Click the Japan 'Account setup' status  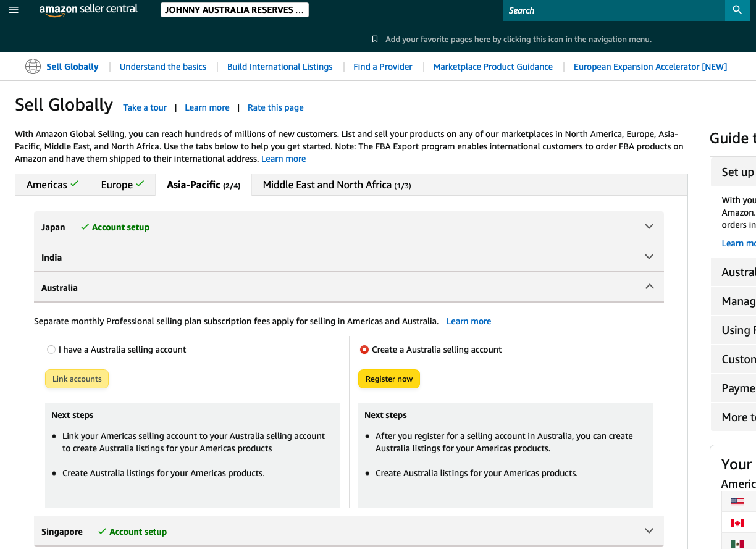click(x=115, y=227)
